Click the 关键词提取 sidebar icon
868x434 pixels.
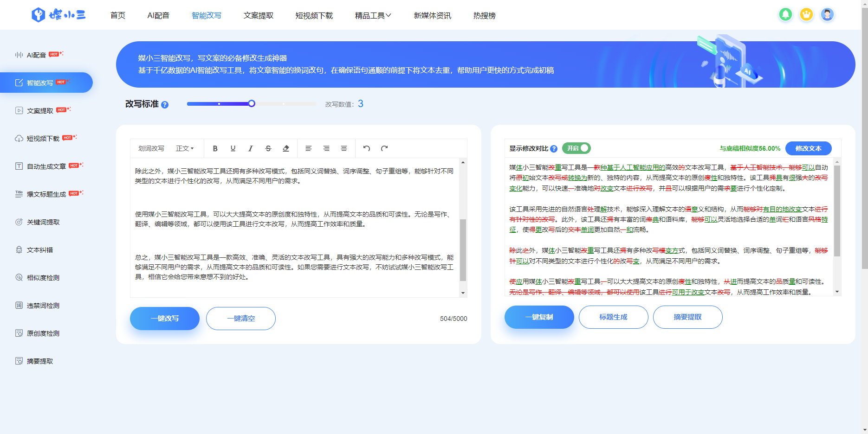coord(19,222)
